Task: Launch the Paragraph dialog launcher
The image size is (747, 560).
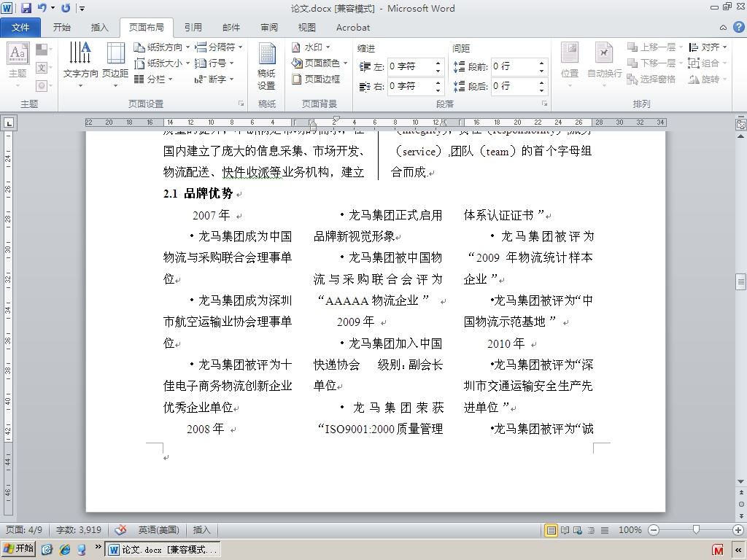Action: [x=544, y=104]
